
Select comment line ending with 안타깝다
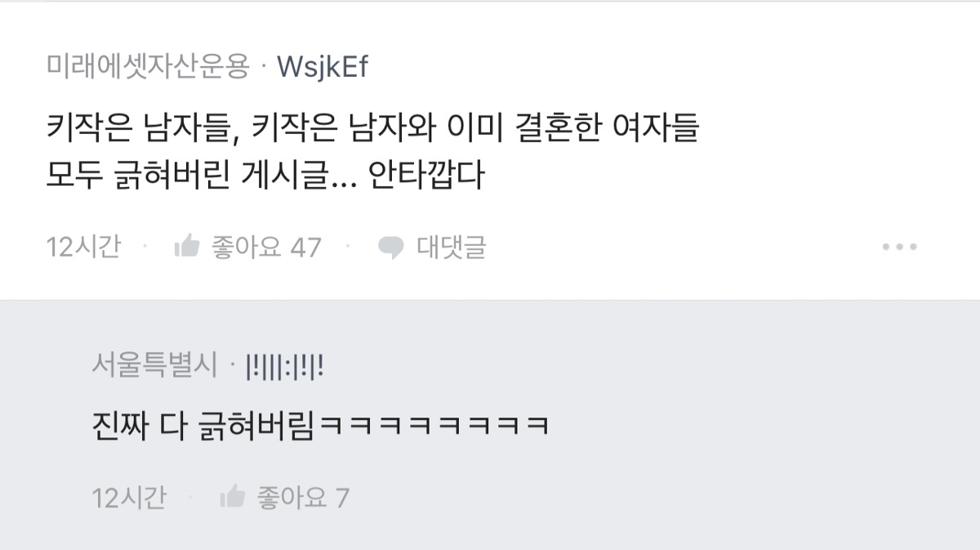(x=265, y=176)
